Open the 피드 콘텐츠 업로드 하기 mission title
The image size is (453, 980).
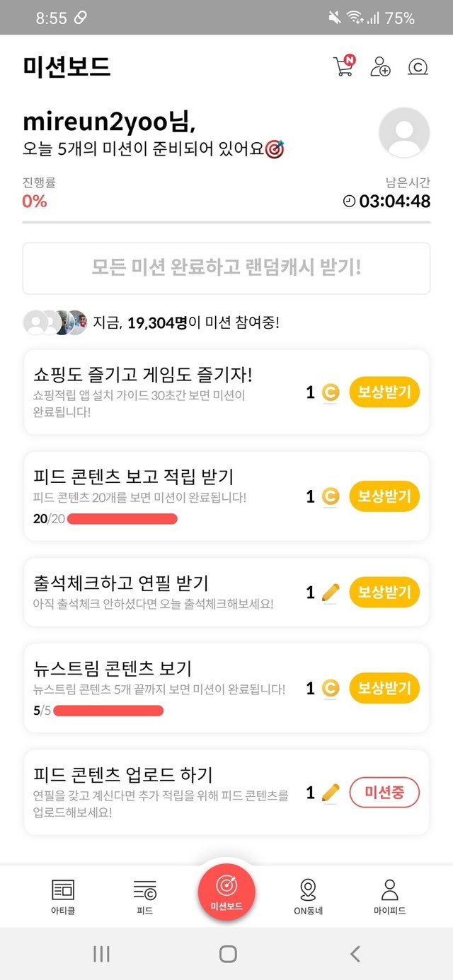123,774
